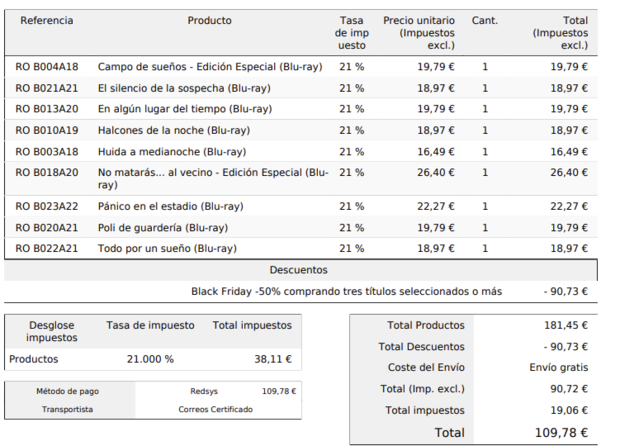Click the Desglose impuestos header

[x=52, y=332]
